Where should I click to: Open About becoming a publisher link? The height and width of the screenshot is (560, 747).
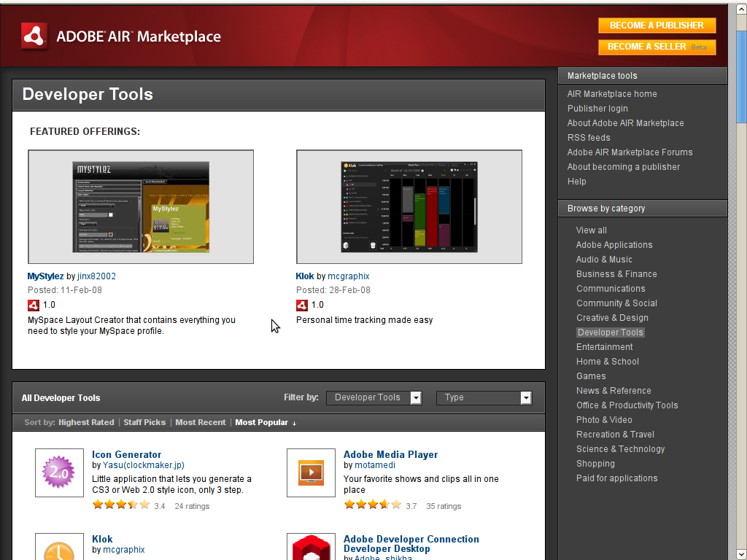(x=623, y=167)
